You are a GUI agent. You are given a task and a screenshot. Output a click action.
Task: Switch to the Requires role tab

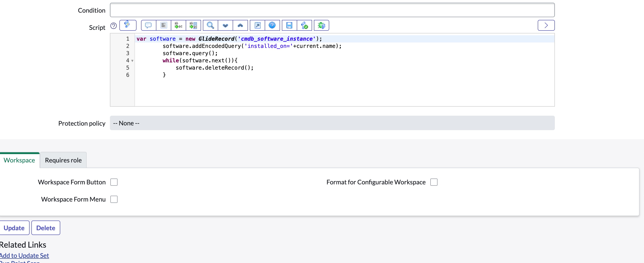click(63, 160)
